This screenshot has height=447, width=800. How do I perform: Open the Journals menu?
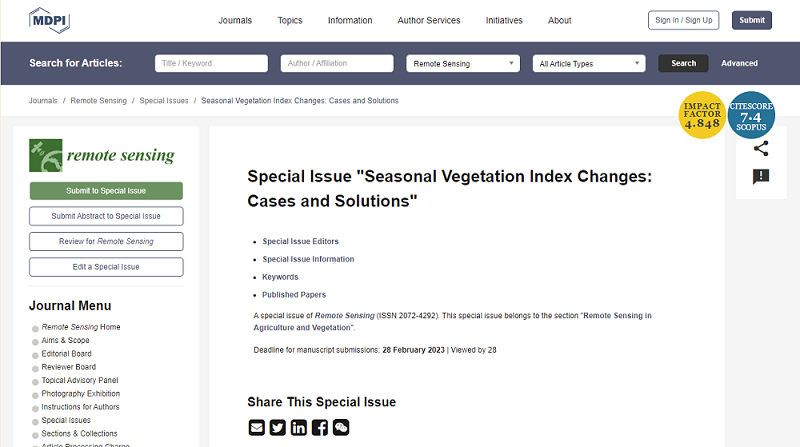[235, 20]
